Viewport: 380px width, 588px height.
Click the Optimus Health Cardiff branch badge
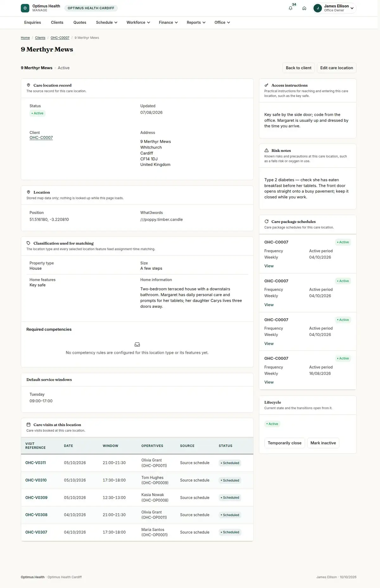tap(91, 8)
